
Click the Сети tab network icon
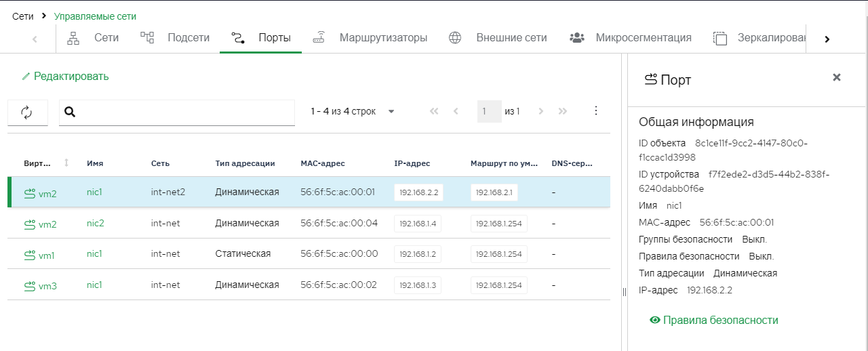[x=73, y=38]
